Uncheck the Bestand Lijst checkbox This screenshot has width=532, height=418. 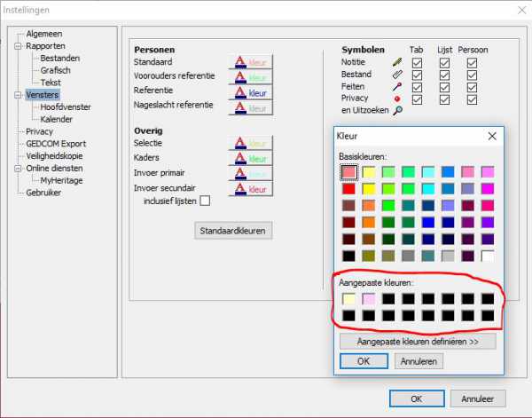click(444, 76)
